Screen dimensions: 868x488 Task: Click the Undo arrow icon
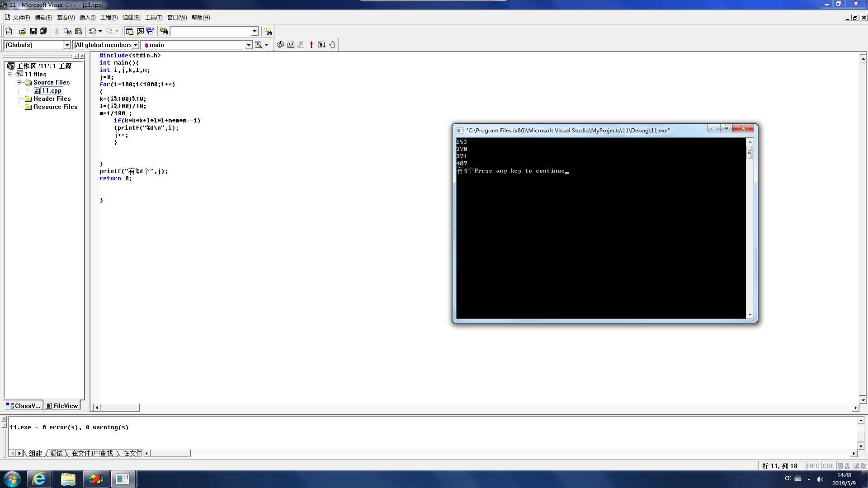click(x=93, y=31)
